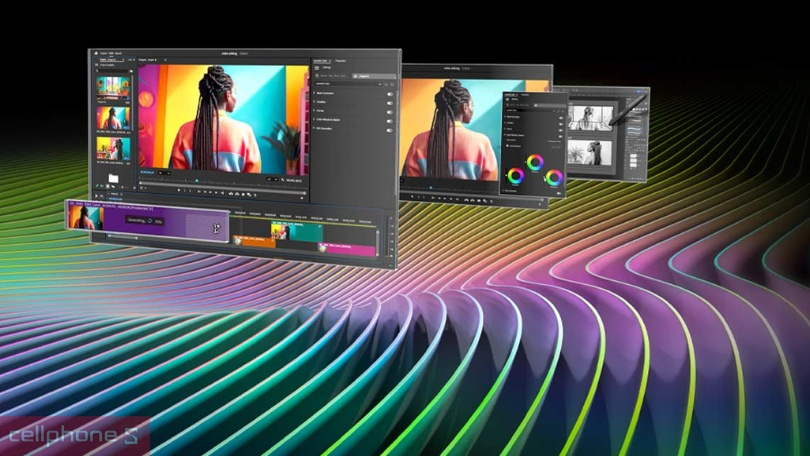
Task: Click the bottom-left color wheel
Action: (516, 177)
